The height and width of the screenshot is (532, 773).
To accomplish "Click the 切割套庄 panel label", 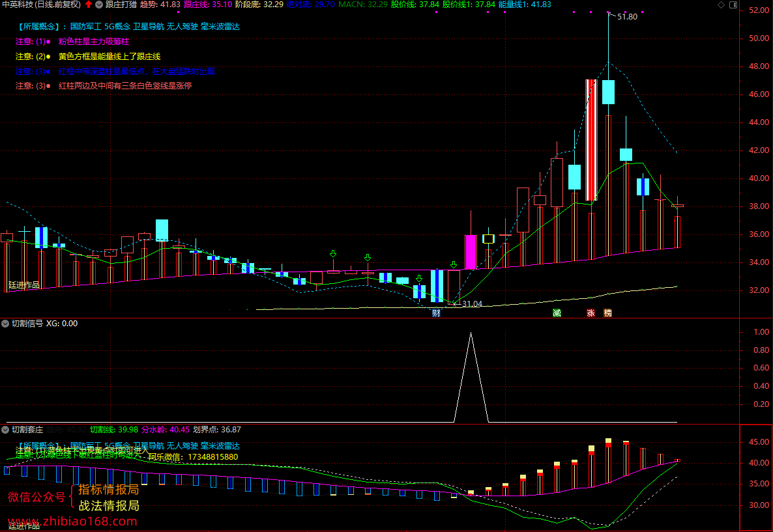I will [27, 430].
